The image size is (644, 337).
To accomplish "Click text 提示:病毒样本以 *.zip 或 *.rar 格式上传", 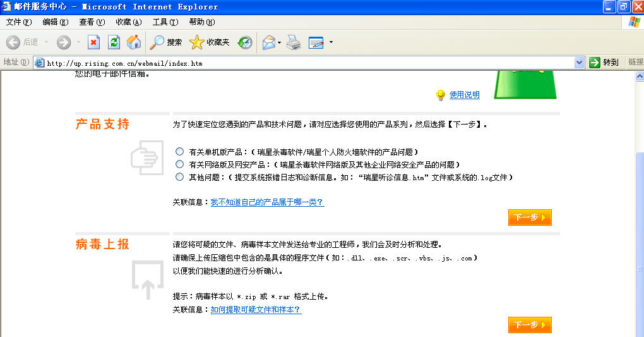I will pyautogui.click(x=251, y=297).
